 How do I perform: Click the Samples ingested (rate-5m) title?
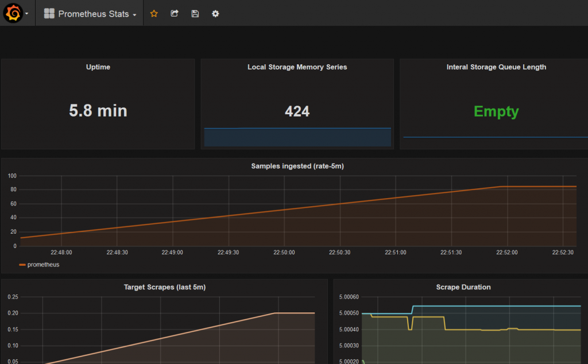click(x=297, y=166)
